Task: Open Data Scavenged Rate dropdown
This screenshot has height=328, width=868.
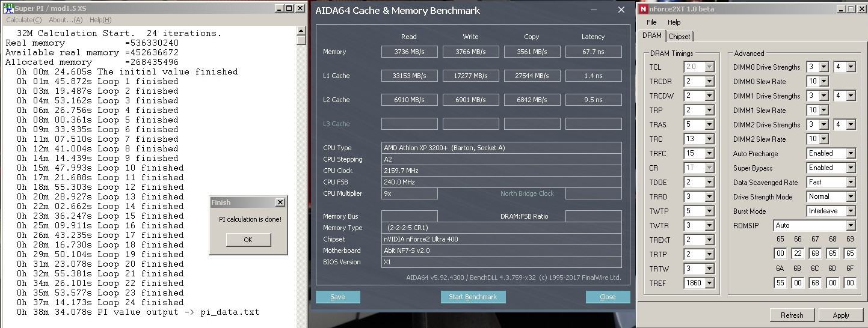Action: click(851, 182)
